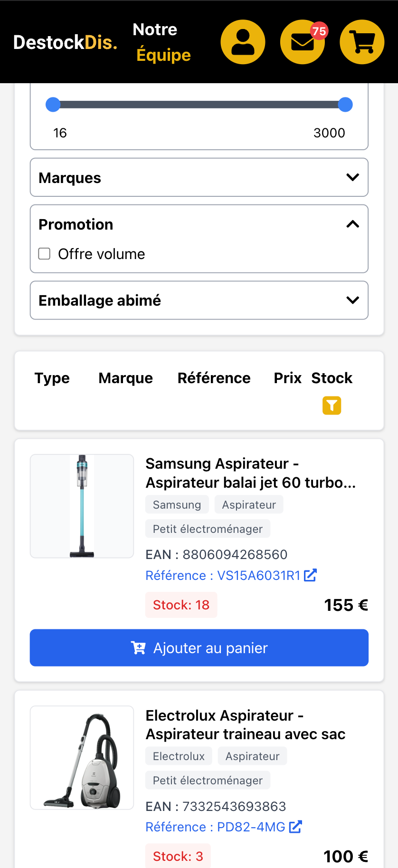Sort by the Prix column header
398x868 pixels.
287,378
